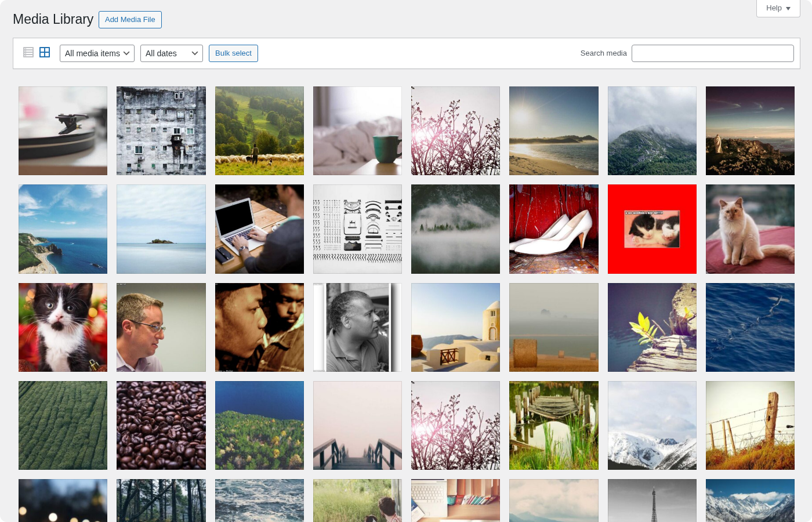Switch to list view layout
The image size is (812, 522).
28,52
